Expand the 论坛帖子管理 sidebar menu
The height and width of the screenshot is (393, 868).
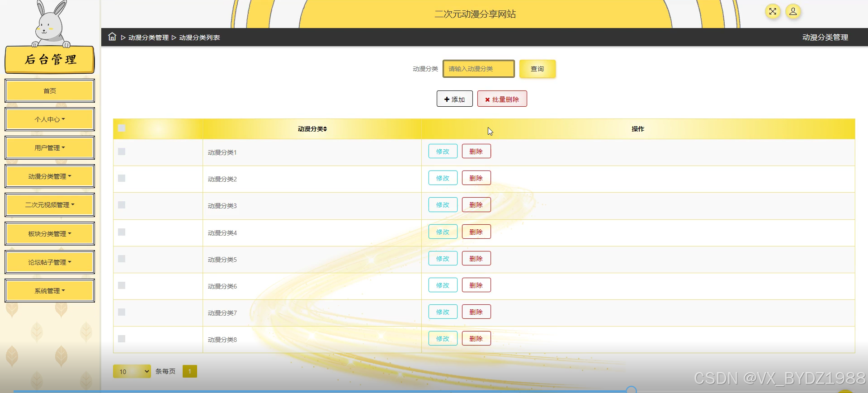(50, 262)
